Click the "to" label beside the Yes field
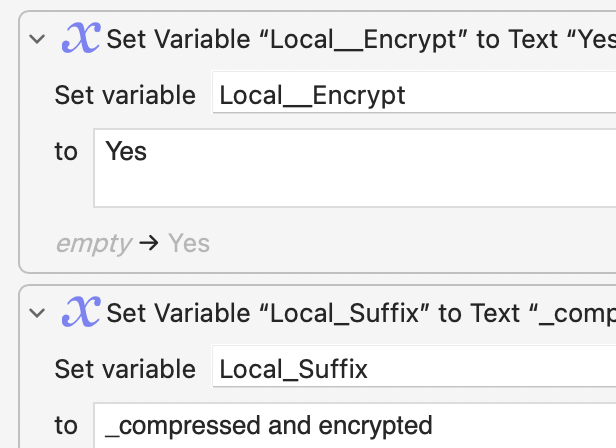616x448 pixels. coord(66,152)
